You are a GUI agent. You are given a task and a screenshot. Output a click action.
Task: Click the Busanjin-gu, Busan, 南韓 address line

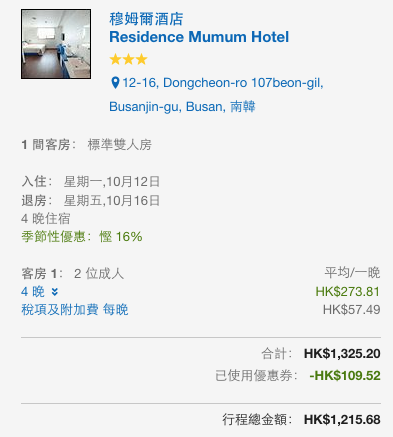pos(182,107)
